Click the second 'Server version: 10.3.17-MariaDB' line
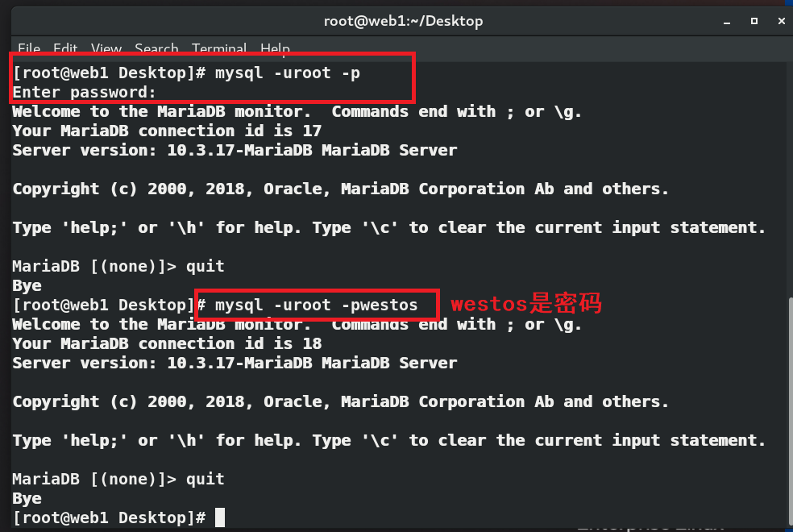This screenshot has width=793, height=532. tap(235, 363)
